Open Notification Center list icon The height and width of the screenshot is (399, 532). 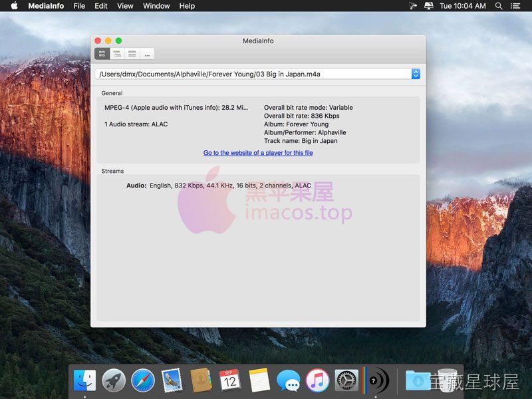tap(515, 6)
